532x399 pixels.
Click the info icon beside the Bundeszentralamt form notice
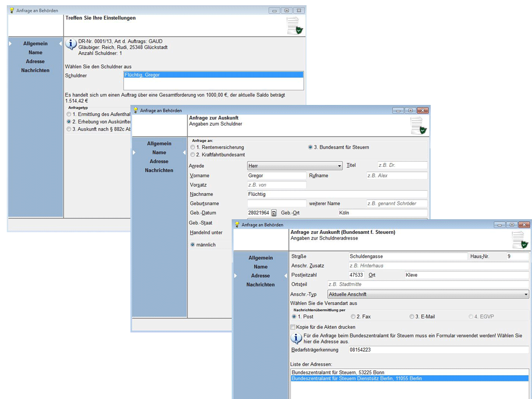296,339
